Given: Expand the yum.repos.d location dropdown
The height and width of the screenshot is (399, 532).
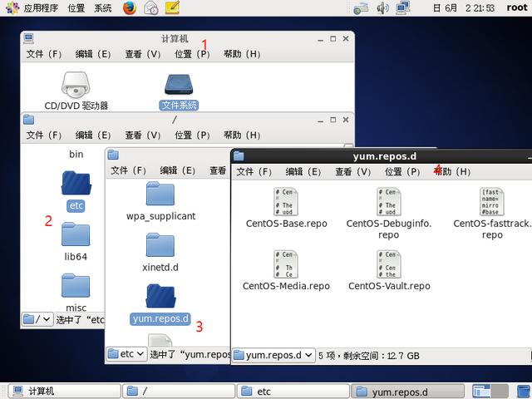Looking at the screenshot, I should [273, 355].
